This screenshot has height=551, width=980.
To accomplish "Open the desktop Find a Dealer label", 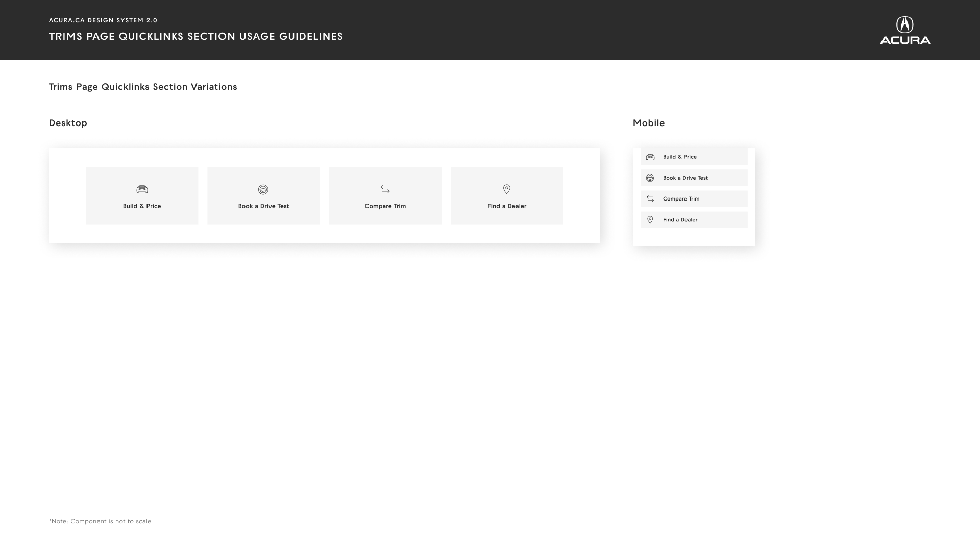I will click(x=507, y=206).
